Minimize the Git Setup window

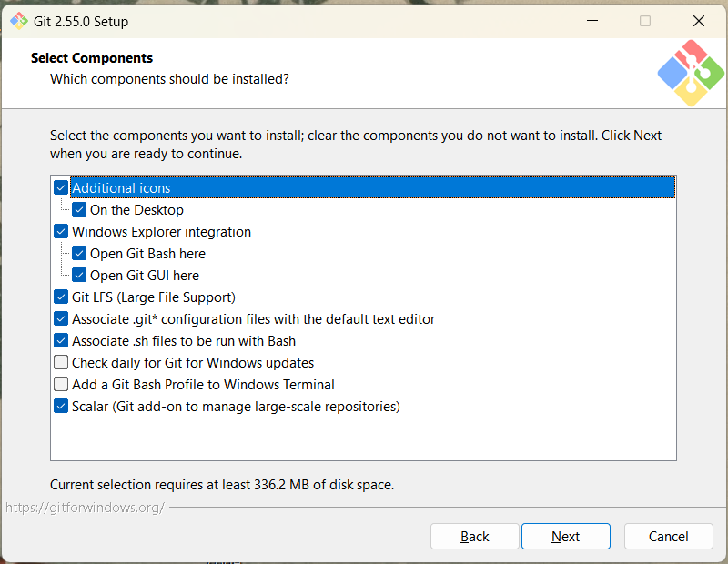592,21
